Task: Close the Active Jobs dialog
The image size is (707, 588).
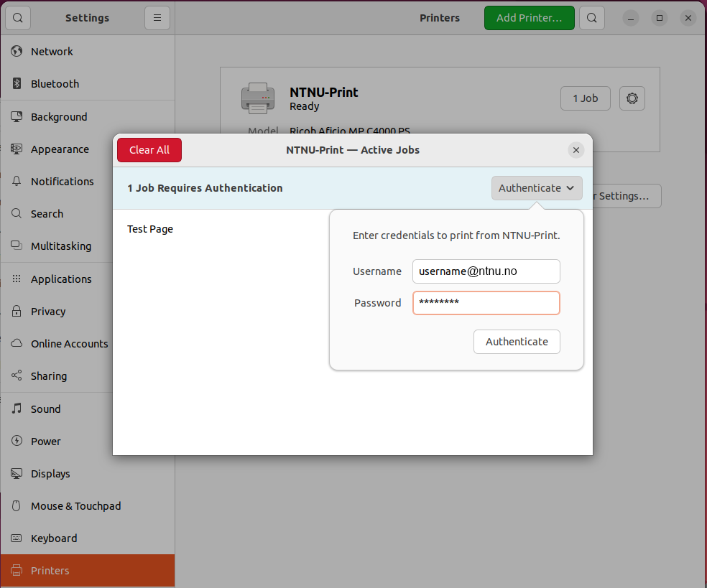Action: point(576,150)
